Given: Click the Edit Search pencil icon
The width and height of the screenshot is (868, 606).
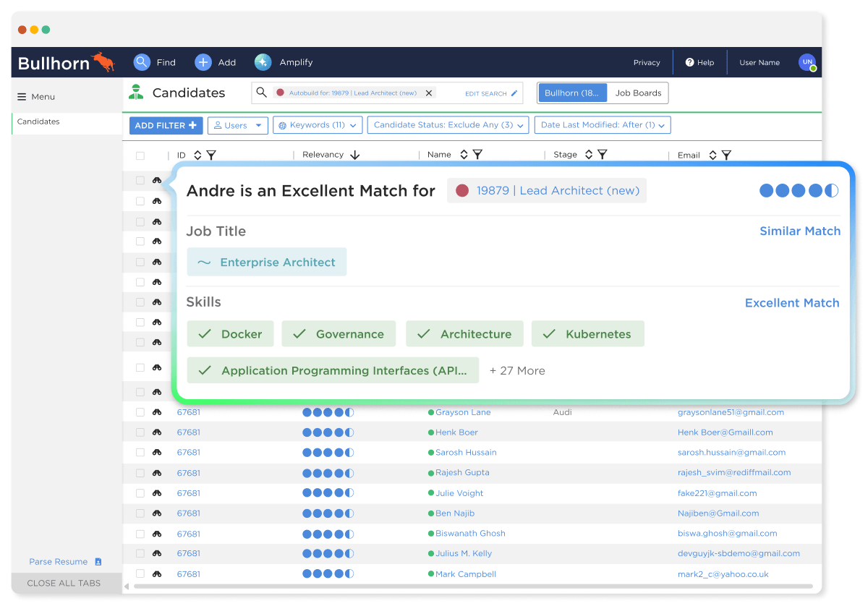Looking at the screenshot, I should tap(514, 93).
